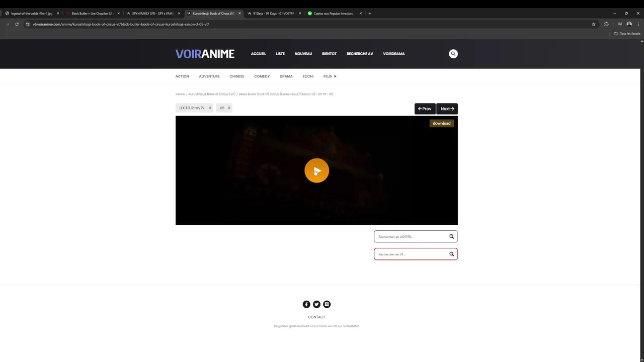Open a new browser tab
The image size is (644, 362).
pos(370,14)
